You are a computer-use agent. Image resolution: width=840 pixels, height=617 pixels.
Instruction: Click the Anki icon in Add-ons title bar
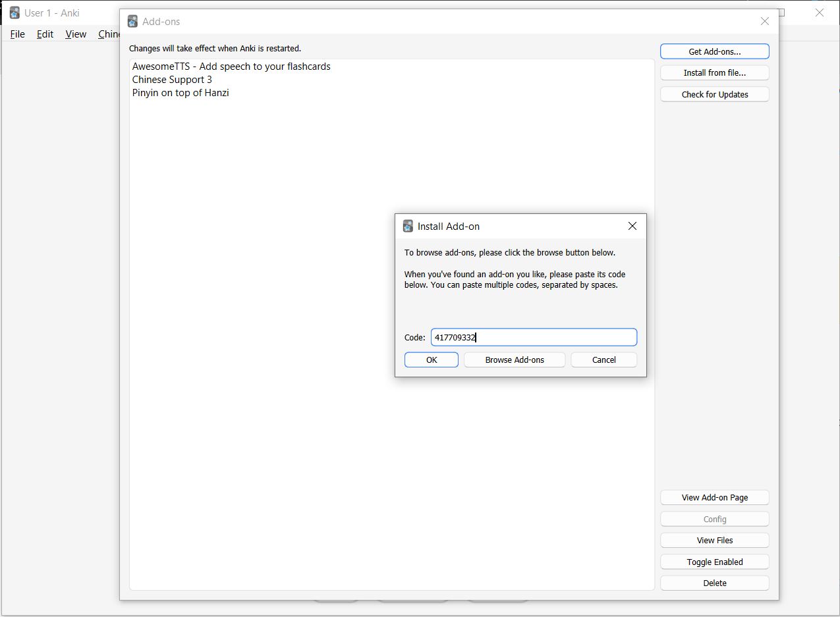pyautogui.click(x=132, y=21)
